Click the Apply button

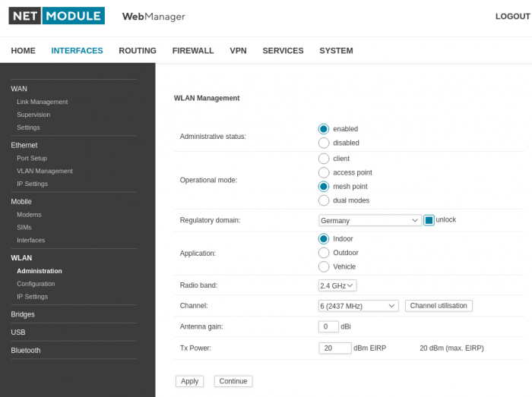pos(189,381)
